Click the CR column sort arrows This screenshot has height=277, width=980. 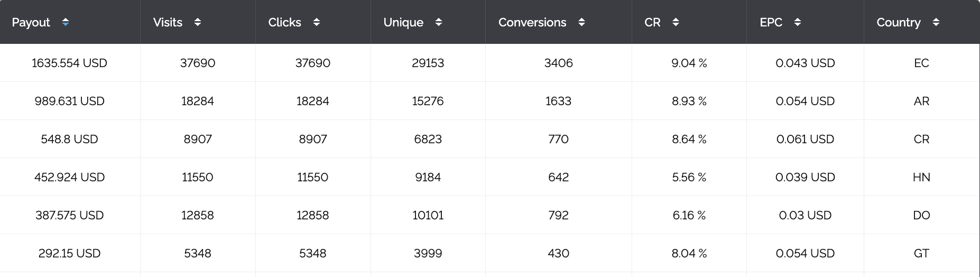(x=676, y=22)
